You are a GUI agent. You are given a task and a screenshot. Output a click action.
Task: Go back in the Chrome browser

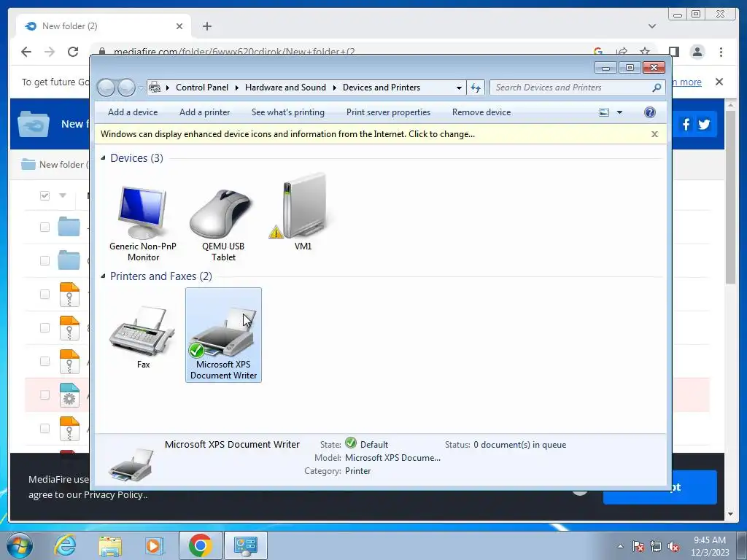pos(26,52)
